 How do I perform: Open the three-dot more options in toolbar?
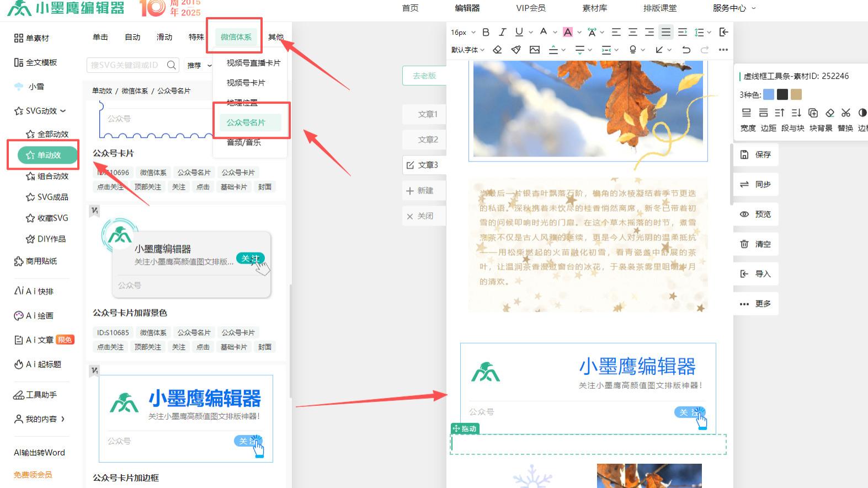click(723, 50)
